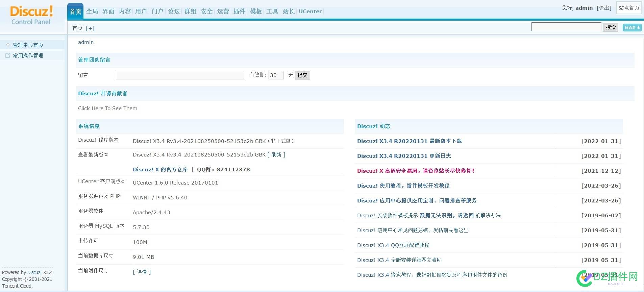Open Discuz! X3.4 全新安装详细图文教程 link
This screenshot has height=292, width=644.
(399, 260)
